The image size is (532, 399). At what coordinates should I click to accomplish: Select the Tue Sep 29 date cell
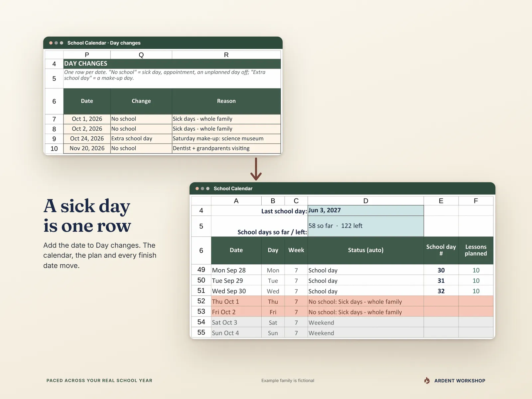click(236, 280)
